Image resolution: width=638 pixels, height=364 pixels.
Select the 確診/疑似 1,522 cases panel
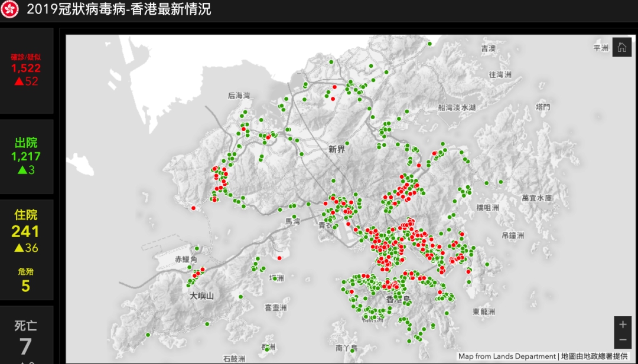point(26,70)
